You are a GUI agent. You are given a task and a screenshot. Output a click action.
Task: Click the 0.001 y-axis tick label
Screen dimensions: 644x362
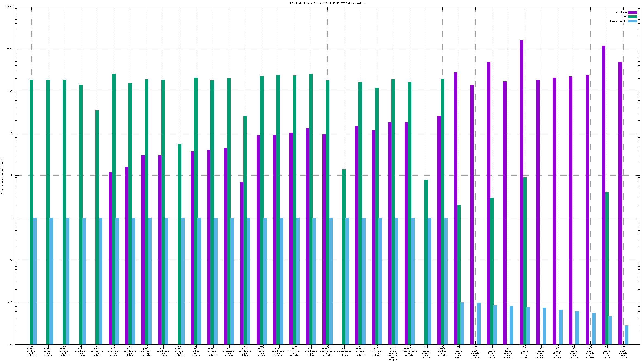(x=10, y=344)
